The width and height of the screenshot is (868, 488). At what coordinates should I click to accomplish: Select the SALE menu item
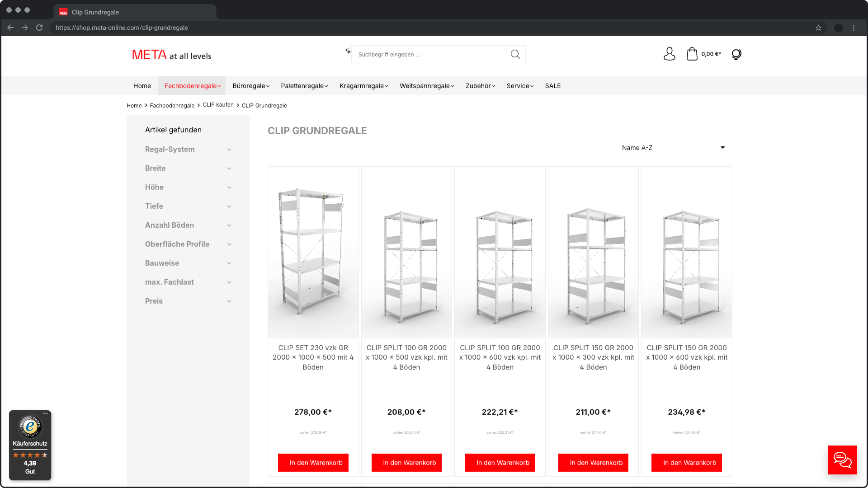[552, 85]
